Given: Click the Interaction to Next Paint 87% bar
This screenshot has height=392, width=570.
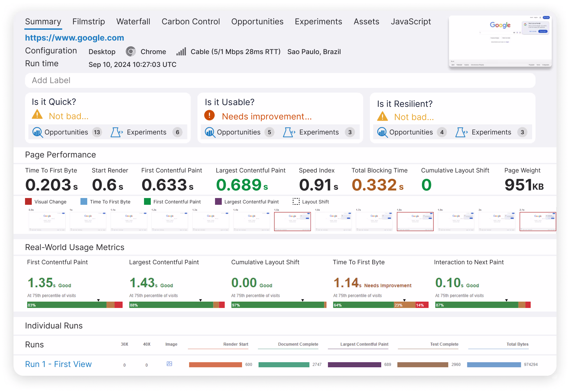Looking at the screenshot, I should (x=483, y=305).
